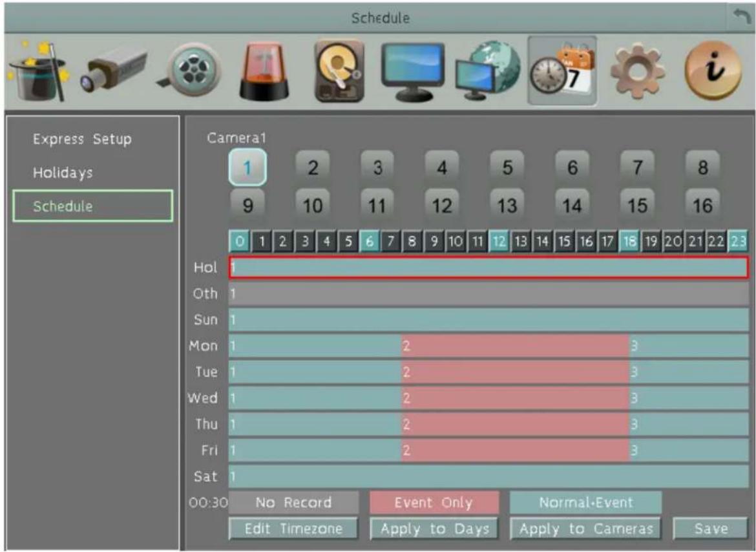Image resolution: width=756 pixels, height=552 pixels.
Task: Open the red alarm siren icon
Action: pyautogui.click(x=264, y=71)
